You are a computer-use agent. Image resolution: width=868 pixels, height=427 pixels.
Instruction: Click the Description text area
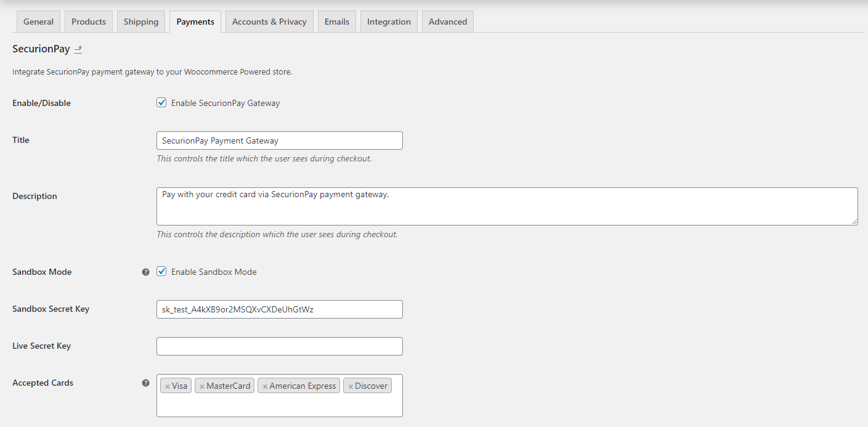507,206
